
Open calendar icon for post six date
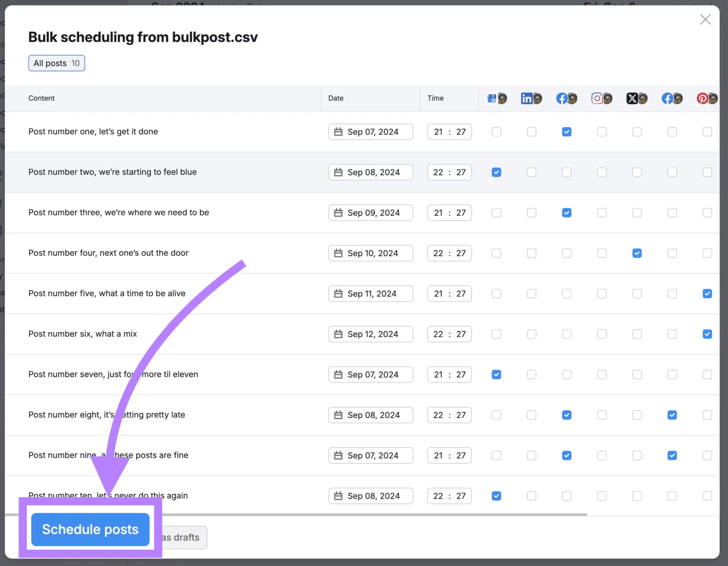click(x=338, y=334)
